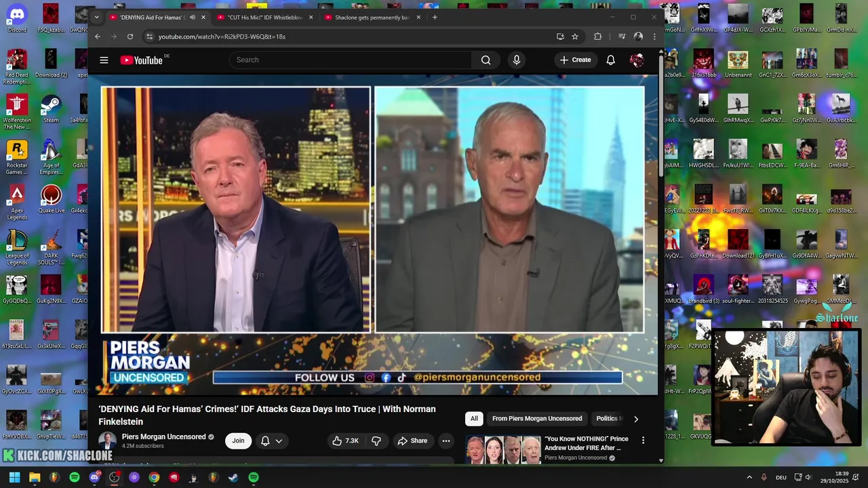Open Discord desktop shortcut
This screenshot has height=488, width=868.
pyautogui.click(x=17, y=18)
